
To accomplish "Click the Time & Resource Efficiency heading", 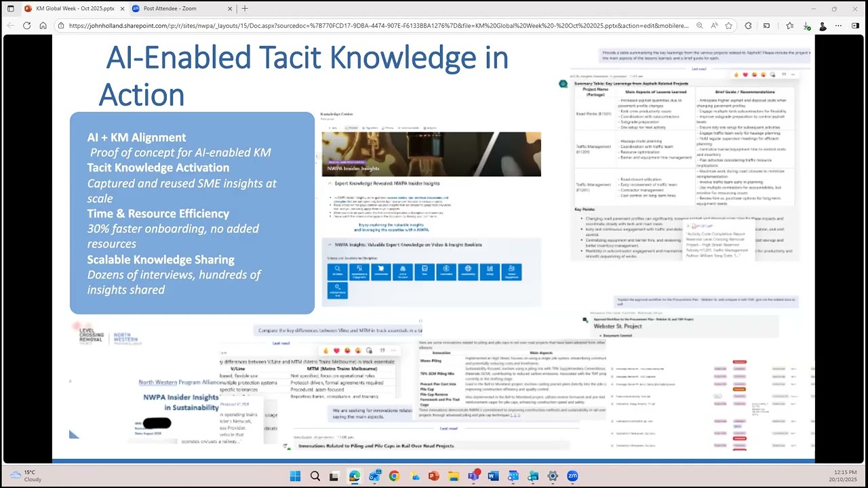I will point(158,213).
